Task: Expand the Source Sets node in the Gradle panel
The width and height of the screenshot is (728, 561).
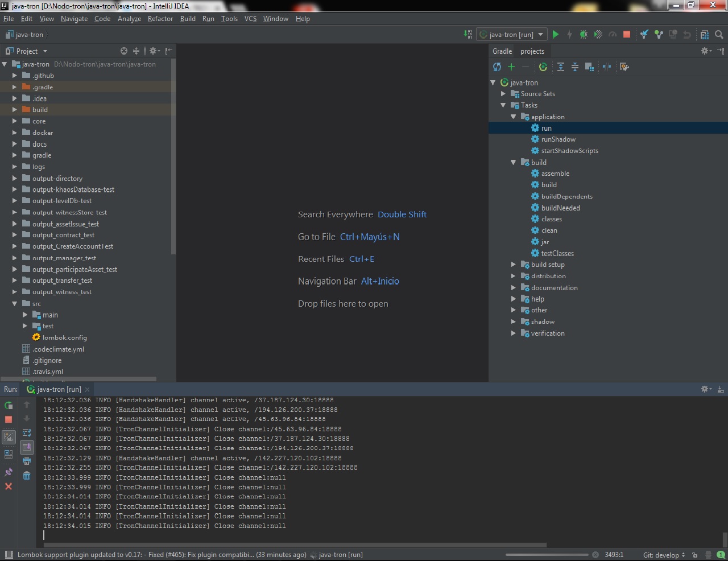Action: (503, 94)
